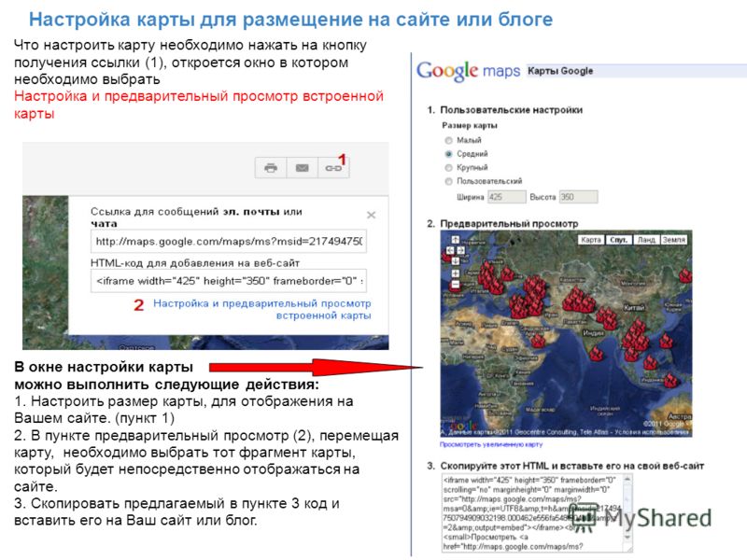Click the Пользовательские настройки heading

point(511,110)
